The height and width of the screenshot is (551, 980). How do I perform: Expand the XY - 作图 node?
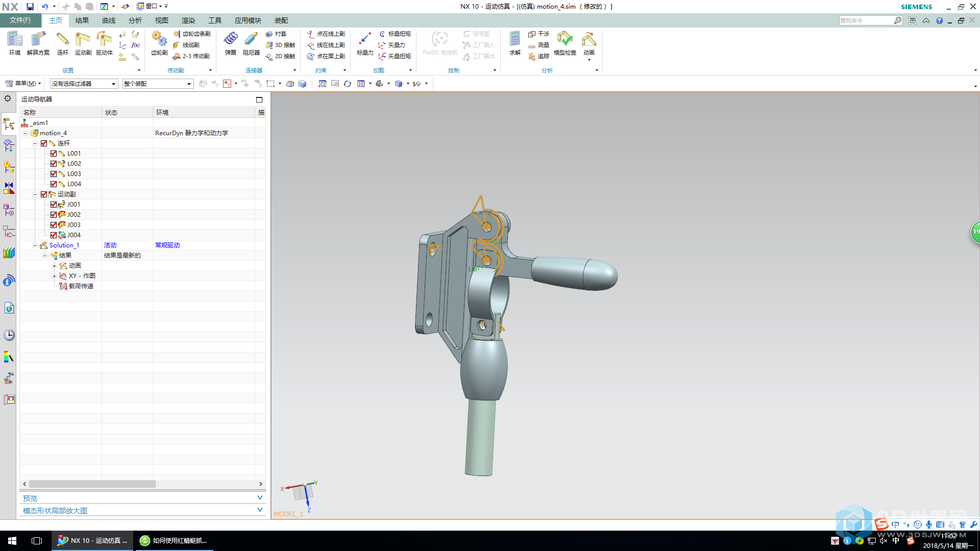[54, 276]
